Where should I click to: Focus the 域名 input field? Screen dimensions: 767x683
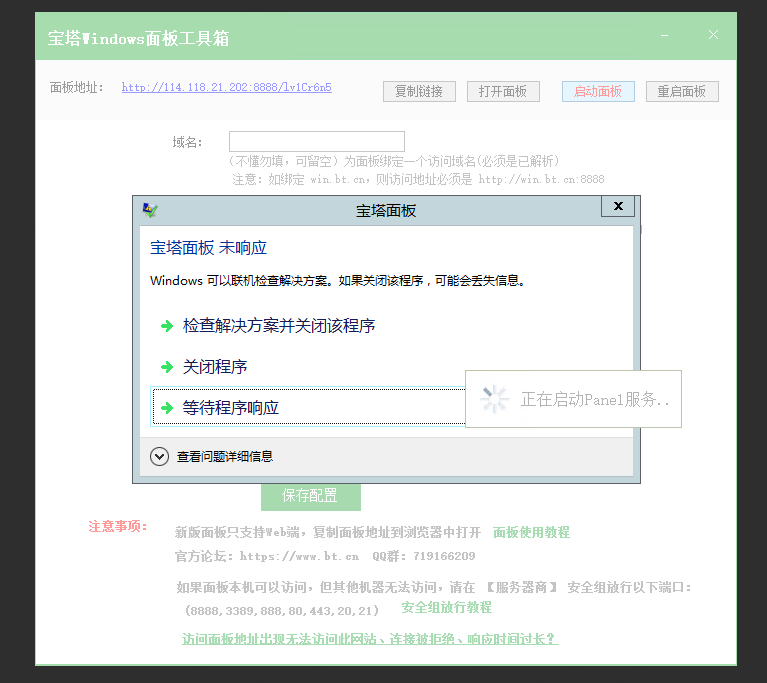coord(316,141)
